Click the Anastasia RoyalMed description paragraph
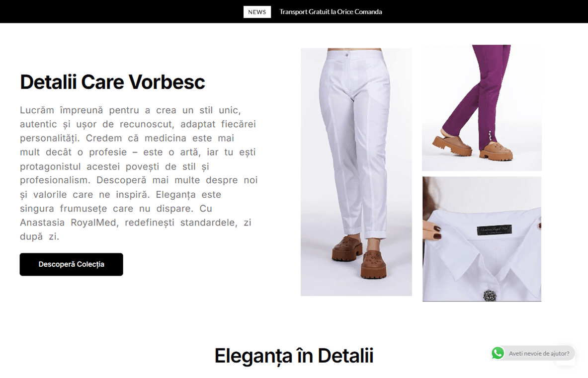 pyautogui.click(x=139, y=173)
